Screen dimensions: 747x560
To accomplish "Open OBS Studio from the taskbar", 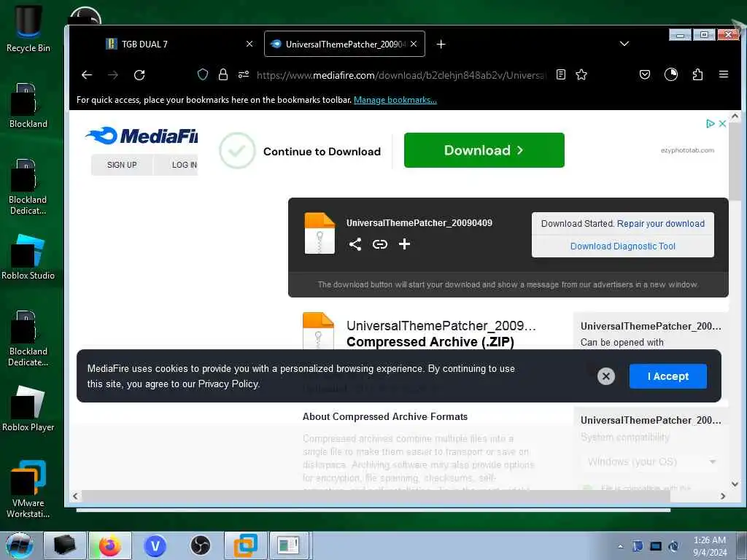I will click(x=201, y=545).
